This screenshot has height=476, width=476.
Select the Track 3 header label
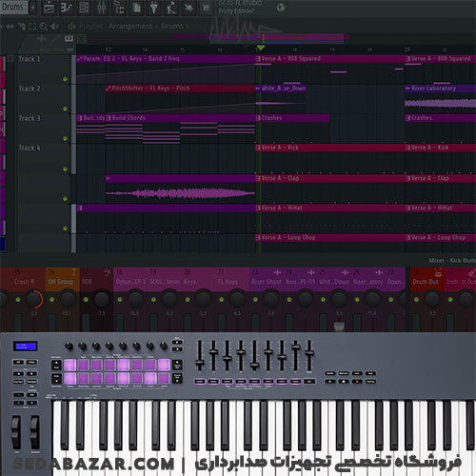(x=30, y=118)
